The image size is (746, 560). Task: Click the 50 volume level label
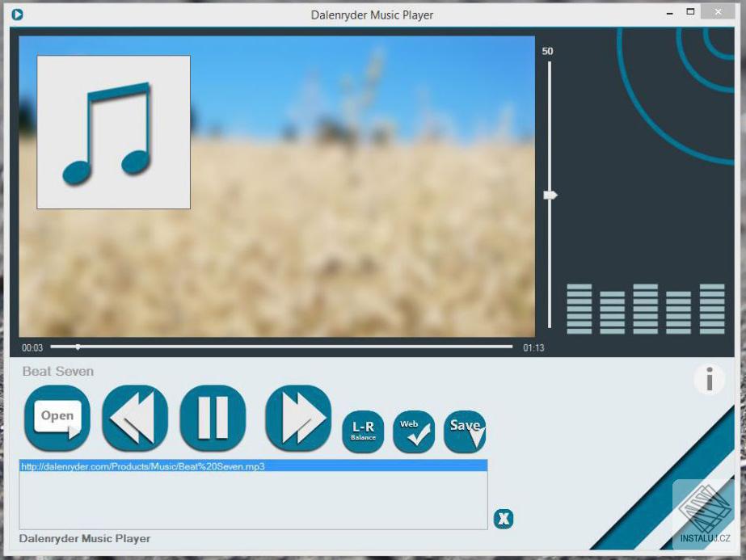click(549, 49)
